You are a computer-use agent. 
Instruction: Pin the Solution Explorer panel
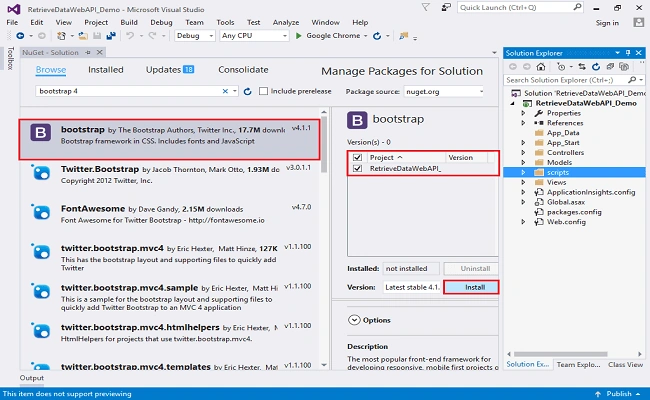coord(628,53)
